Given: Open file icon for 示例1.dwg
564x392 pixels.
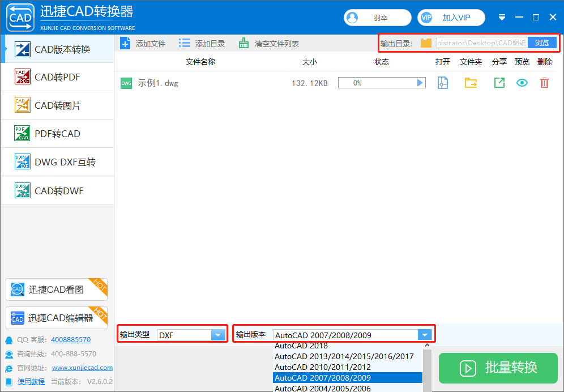Looking at the screenshot, I should click(x=443, y=83).
